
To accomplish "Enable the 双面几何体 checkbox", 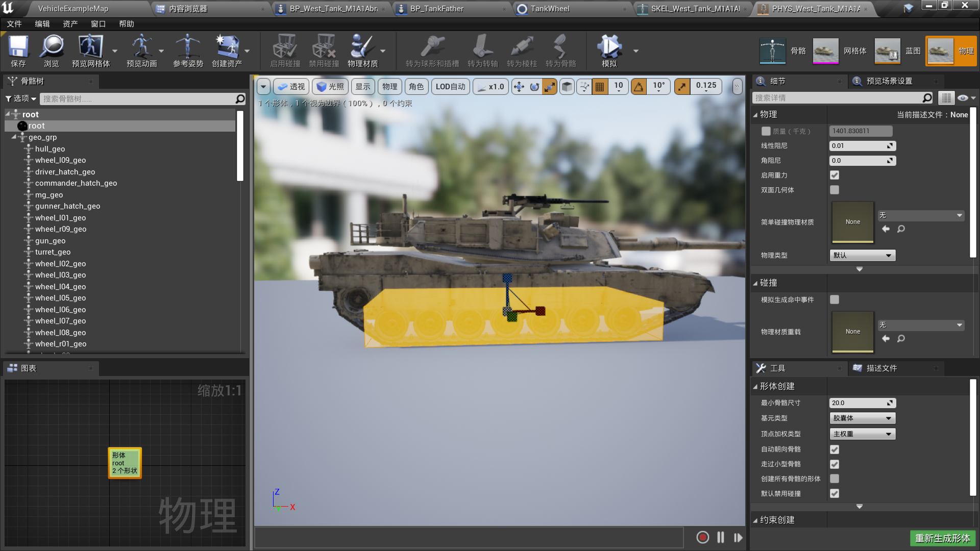I will point(835,190).
